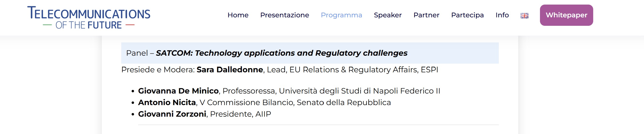
Task: Open the Presentazione page
Action: [285, 15]
